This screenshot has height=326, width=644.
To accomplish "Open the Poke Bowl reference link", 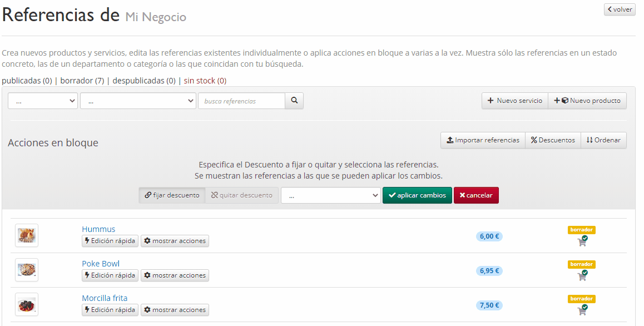I will tap(101, 263).
